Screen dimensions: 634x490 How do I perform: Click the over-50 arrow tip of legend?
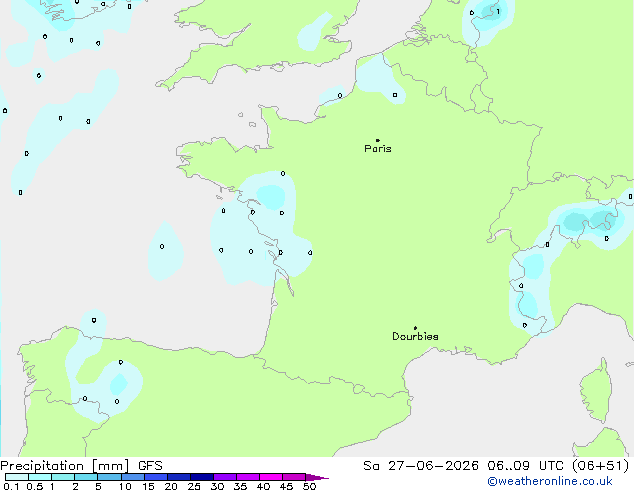coord(317,477)
